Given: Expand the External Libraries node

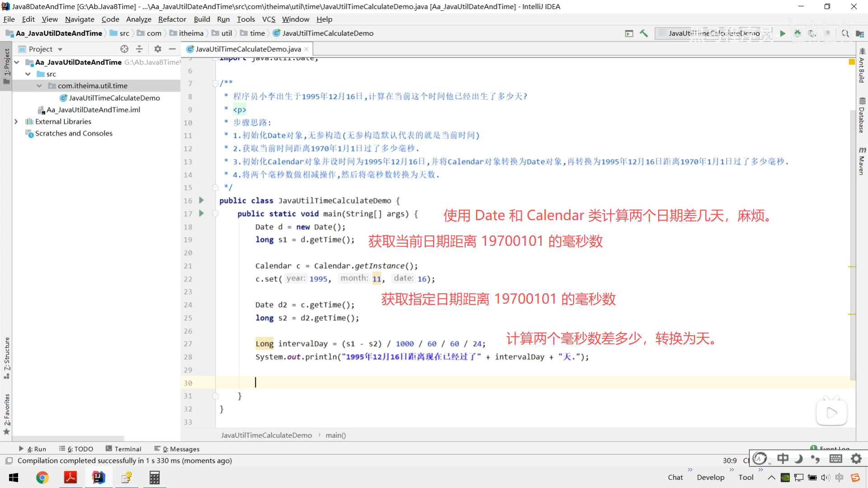Looking at the screenshot, I should [16, 122].
